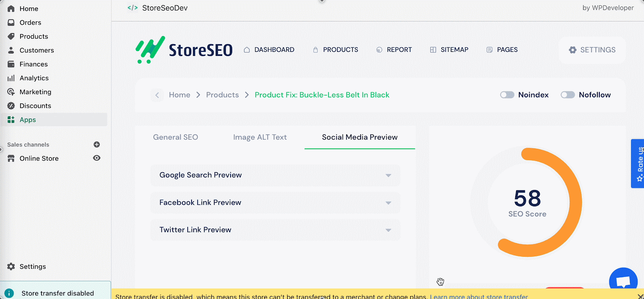Screen dimensions: 644x299
Task: Open REPORT in StoreSEO menu
Action: (399, 50)
